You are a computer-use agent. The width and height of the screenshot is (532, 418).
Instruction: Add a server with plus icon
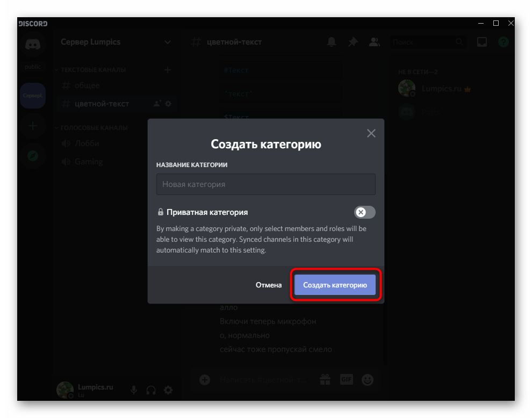point(33,126)
